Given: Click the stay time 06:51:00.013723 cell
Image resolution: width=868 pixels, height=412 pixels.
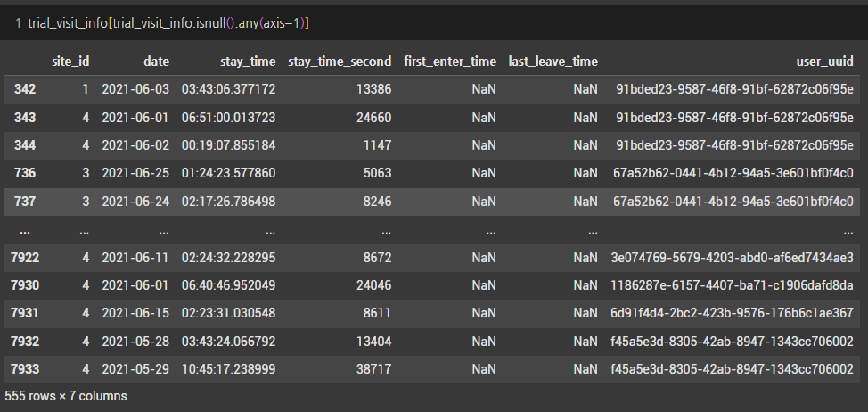Looking at the screenshot, I should point(228,118).
